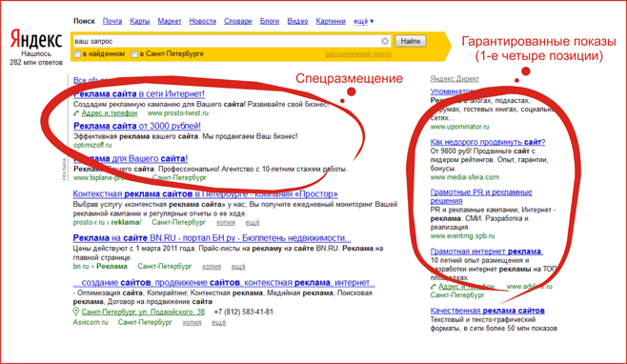The height and width of the screenshot is (364, 627).
Task: Open the 'расширенный поиск' link
Action: [358, 54]
